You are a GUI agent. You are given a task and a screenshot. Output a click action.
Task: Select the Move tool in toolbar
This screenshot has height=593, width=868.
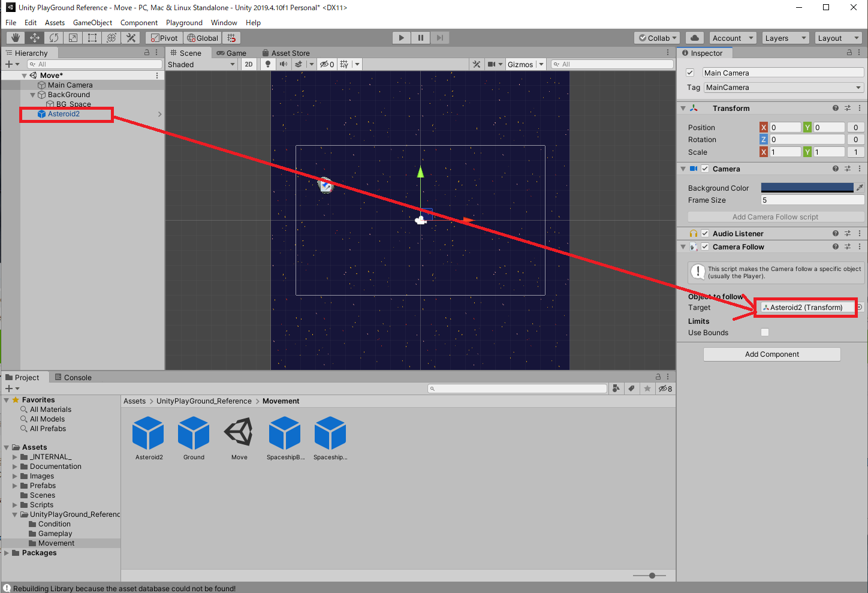coord(35,38)
